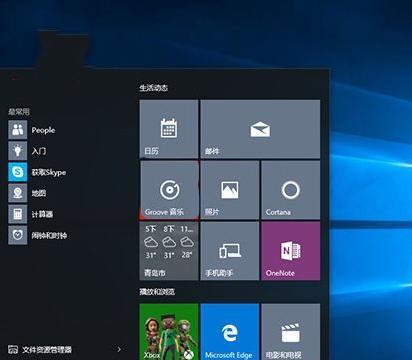Open the 手机助手 phone companion tile
The width and height of the screenshot is (412, 360).
point(230,251)
